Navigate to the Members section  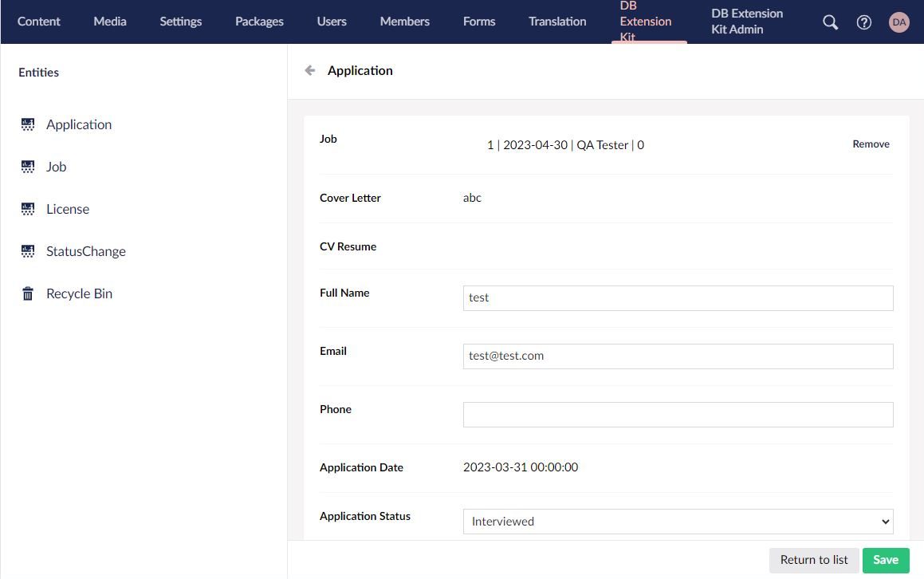404,22
